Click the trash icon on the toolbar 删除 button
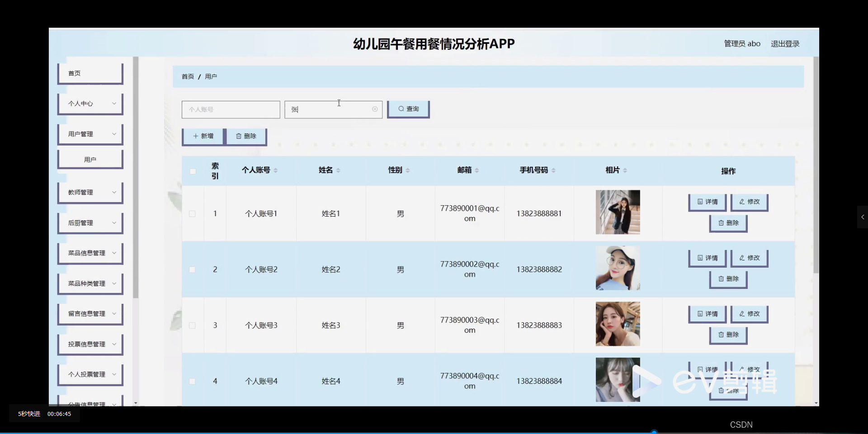 pos(239,136)
